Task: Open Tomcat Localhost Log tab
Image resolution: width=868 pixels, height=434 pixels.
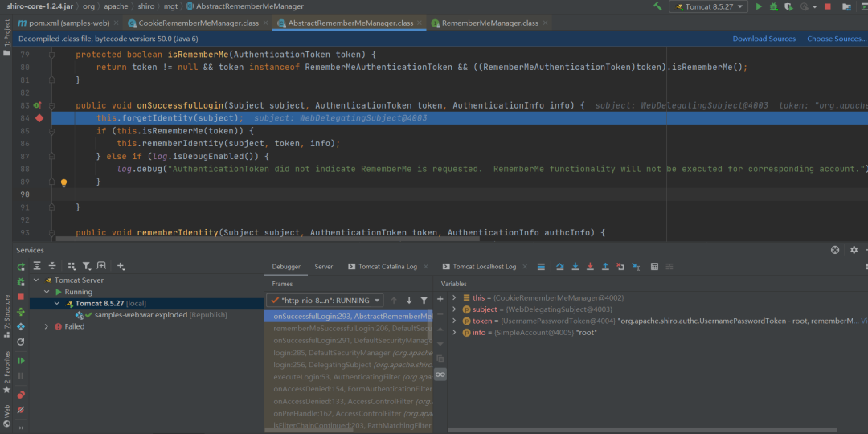Action: [x=484, y=267]
